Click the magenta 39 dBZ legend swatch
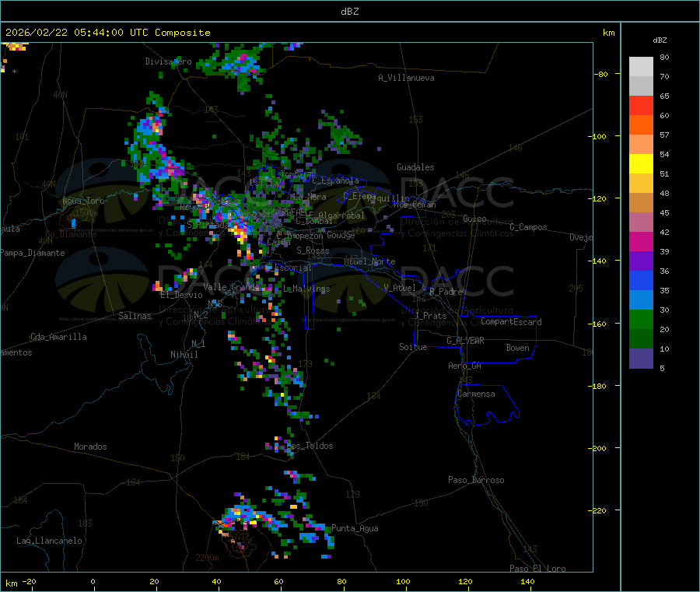 [x=641, y=241]
